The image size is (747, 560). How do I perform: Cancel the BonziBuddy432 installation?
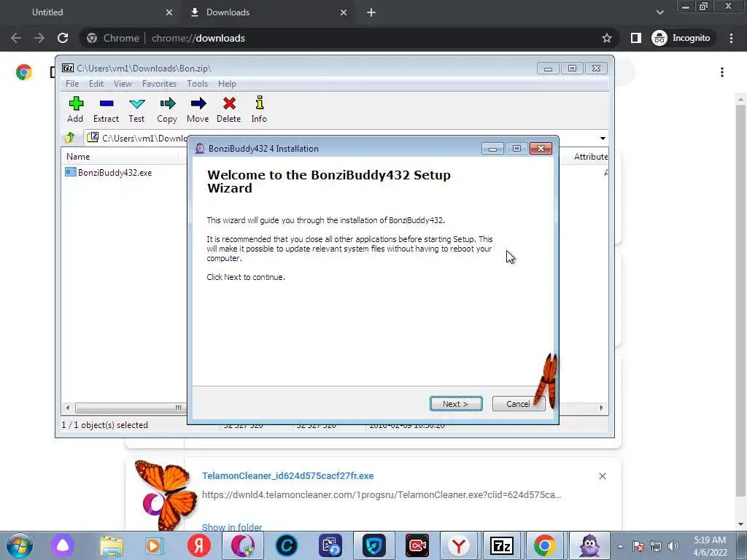[518, 404]
